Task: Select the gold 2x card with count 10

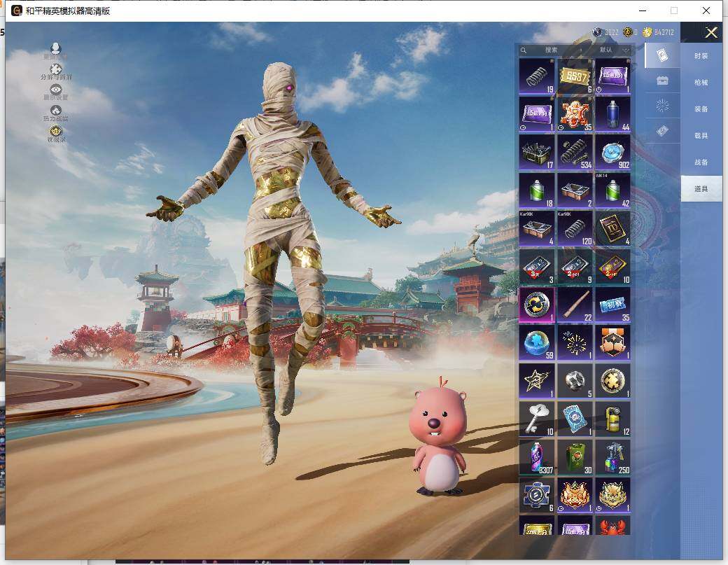Action: pos(613,267)
